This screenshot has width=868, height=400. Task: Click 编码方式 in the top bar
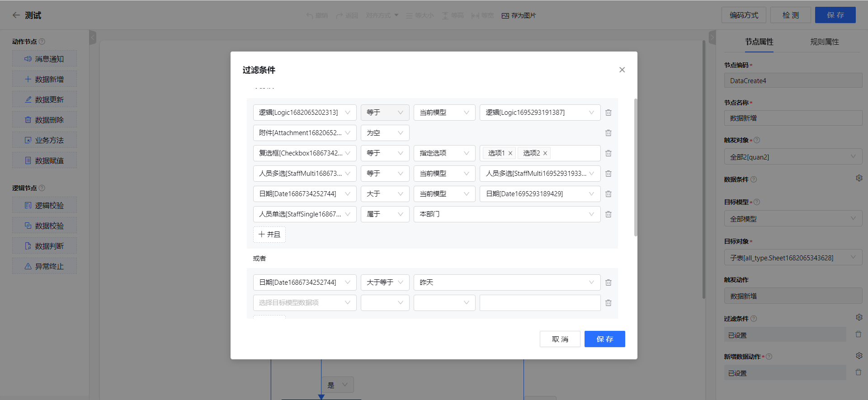click(744, 15)
